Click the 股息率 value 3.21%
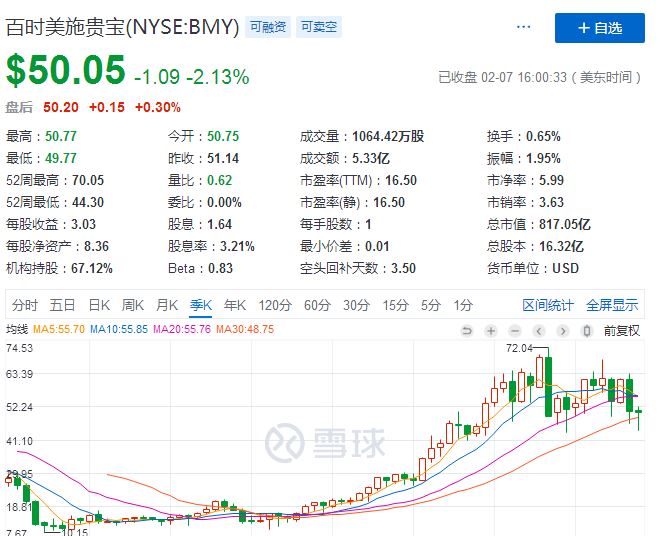 coord(237,246)
